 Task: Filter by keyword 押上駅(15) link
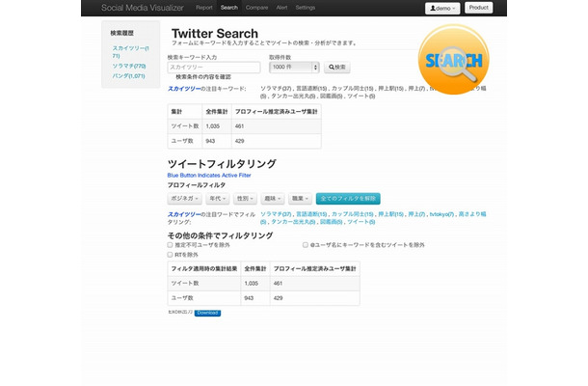click(x=390, y=214)
